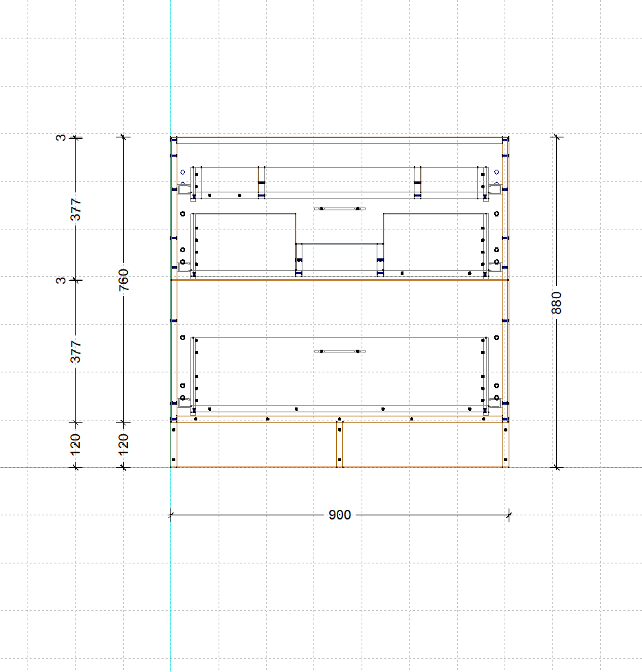Screen dimensions: 642x672
Task: Click the leftmost 120 plinth dimension text
Action: (76, 444)
